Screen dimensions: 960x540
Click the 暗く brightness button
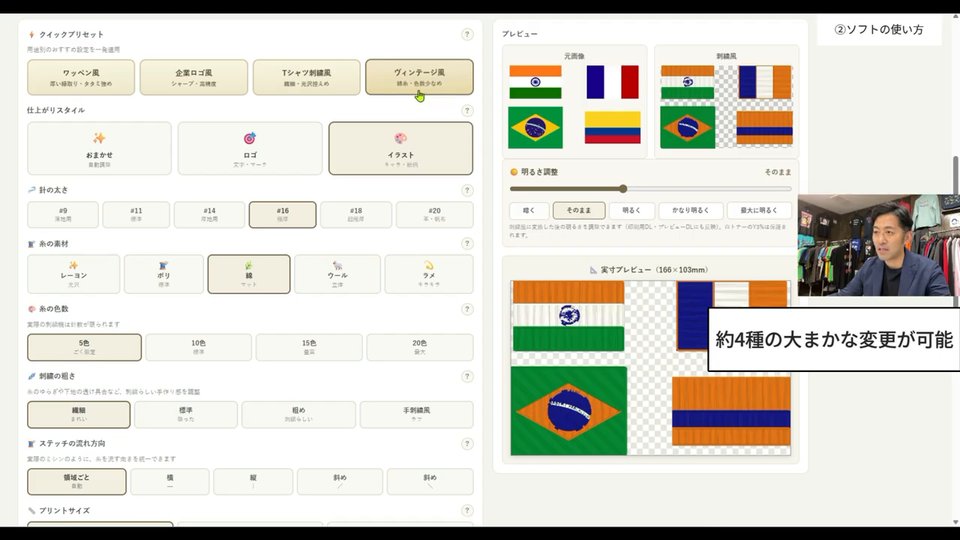[528, 211]
